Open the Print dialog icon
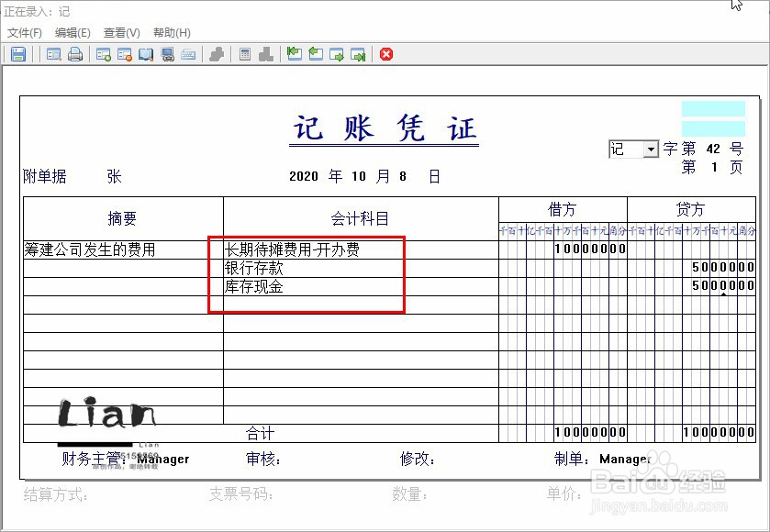This screenshot has height=532, width=770. tap(75, 53)
